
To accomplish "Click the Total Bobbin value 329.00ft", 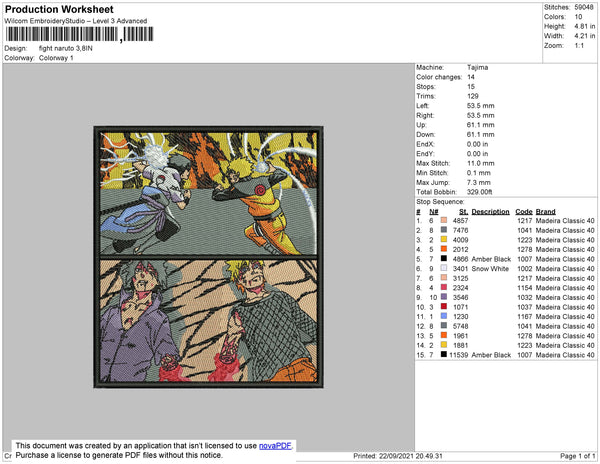I will coord(479,192).
